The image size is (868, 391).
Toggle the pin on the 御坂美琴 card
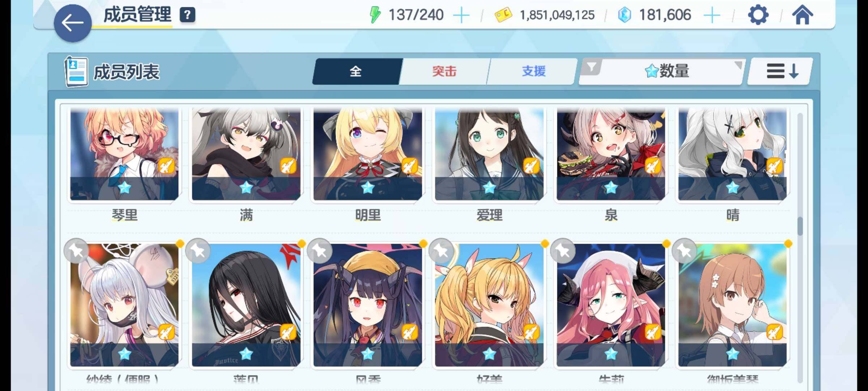pyautogui.click(x=684, y=251)
